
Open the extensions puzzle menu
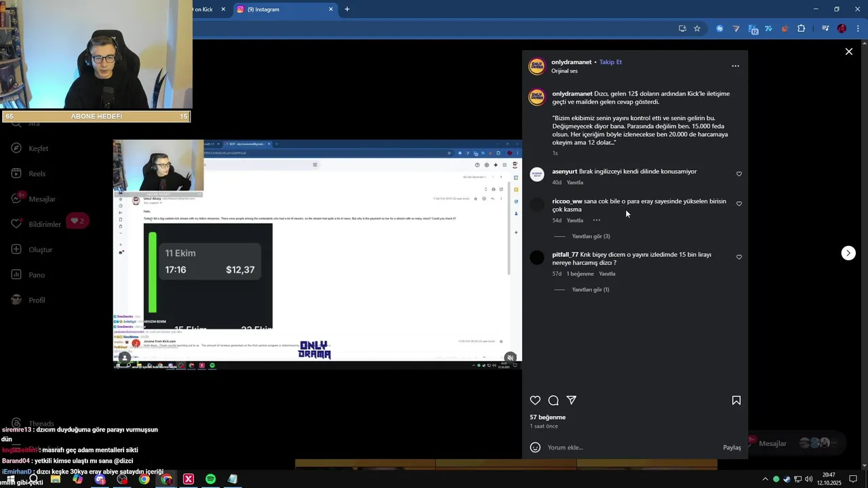(x=802, y=28)
